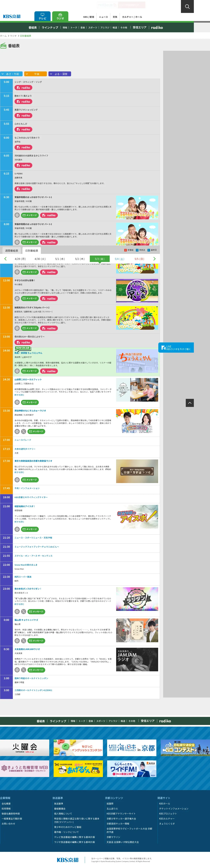
Task: Open 天気 in top menu
Action: 115,17
